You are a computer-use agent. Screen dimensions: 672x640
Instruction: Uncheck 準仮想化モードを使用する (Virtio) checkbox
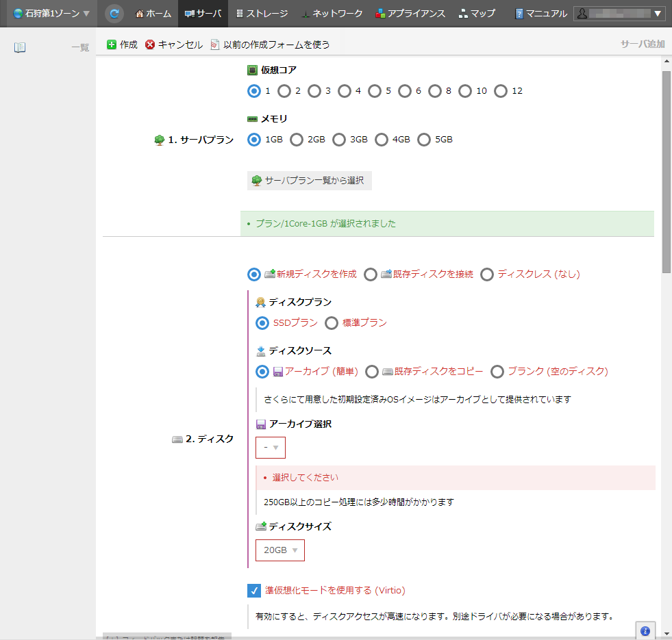[x=254, y=590]
